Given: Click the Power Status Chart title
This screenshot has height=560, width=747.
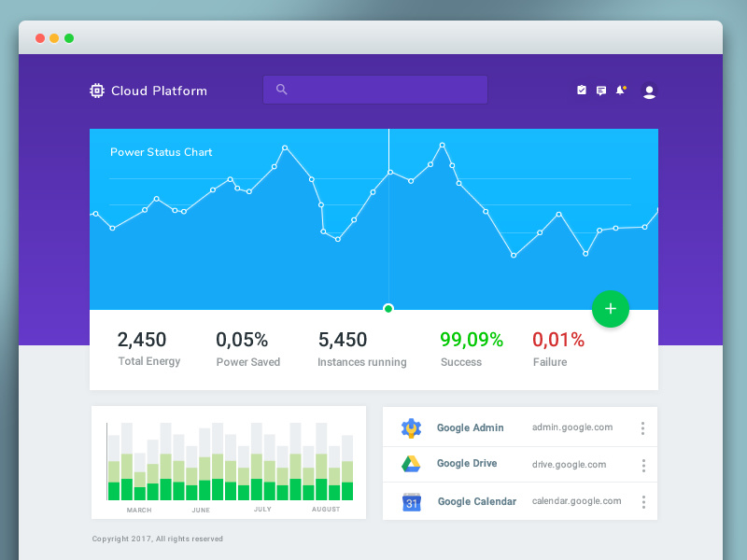Looking at the screenshot, I should (x=162, y=151).
